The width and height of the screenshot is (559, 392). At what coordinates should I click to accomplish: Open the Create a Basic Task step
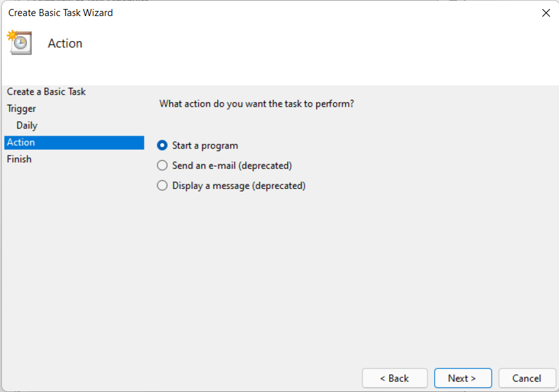tap(46, 91)
